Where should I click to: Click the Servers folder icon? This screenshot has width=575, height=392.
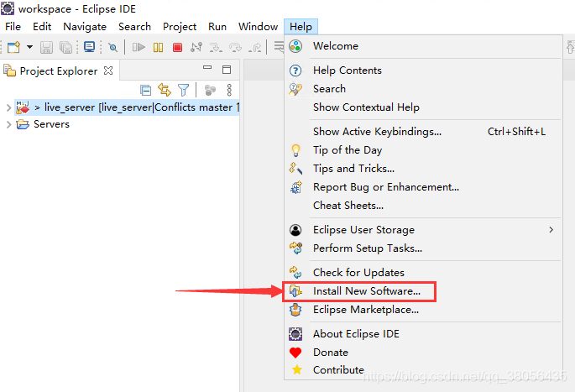click(x=23, y=124)
